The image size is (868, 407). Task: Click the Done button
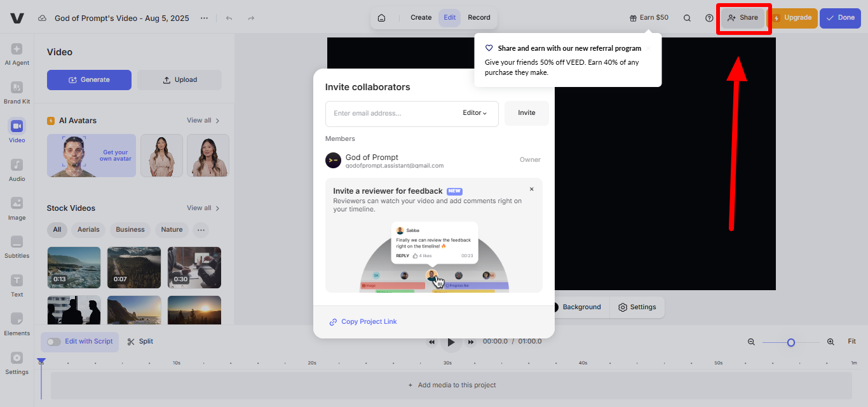[x=840, y=18]
